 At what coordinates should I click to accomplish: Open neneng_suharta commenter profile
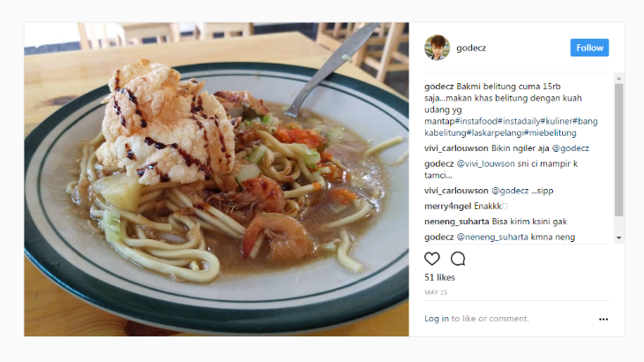(x=456, y=222)
